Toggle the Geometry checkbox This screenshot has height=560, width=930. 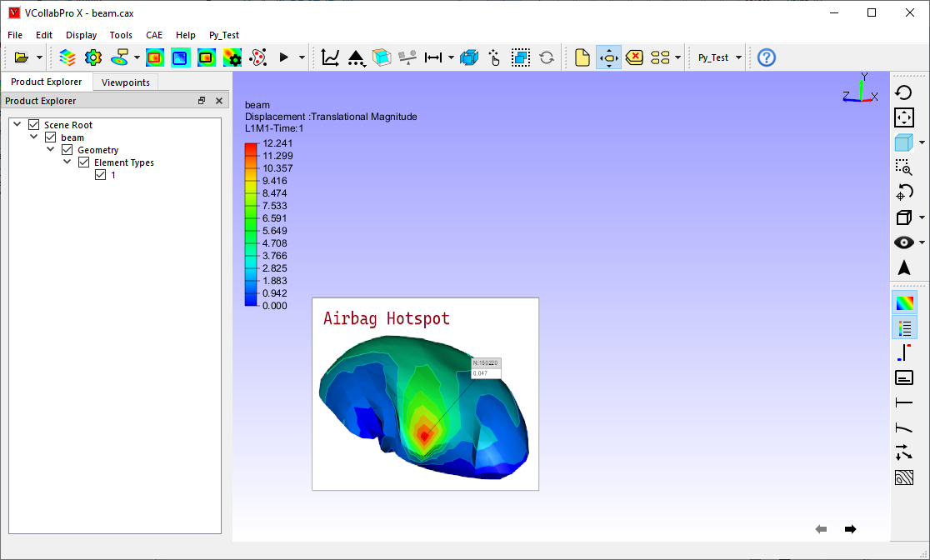tap(67, 149)
